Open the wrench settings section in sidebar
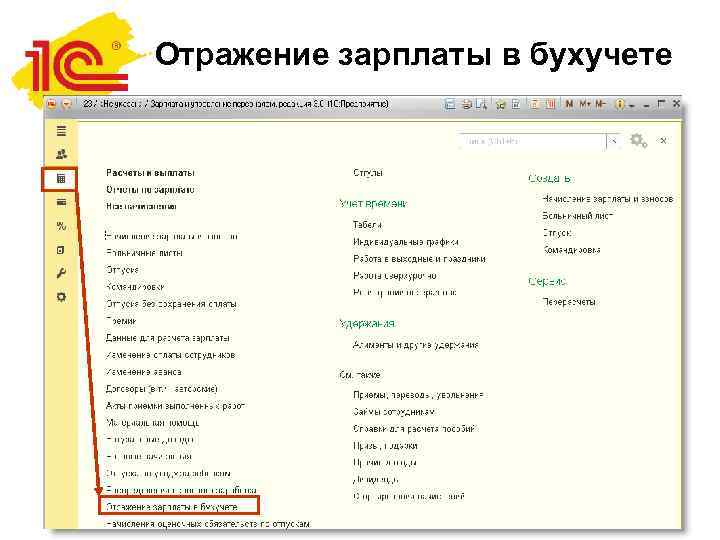 click(61, 274)
